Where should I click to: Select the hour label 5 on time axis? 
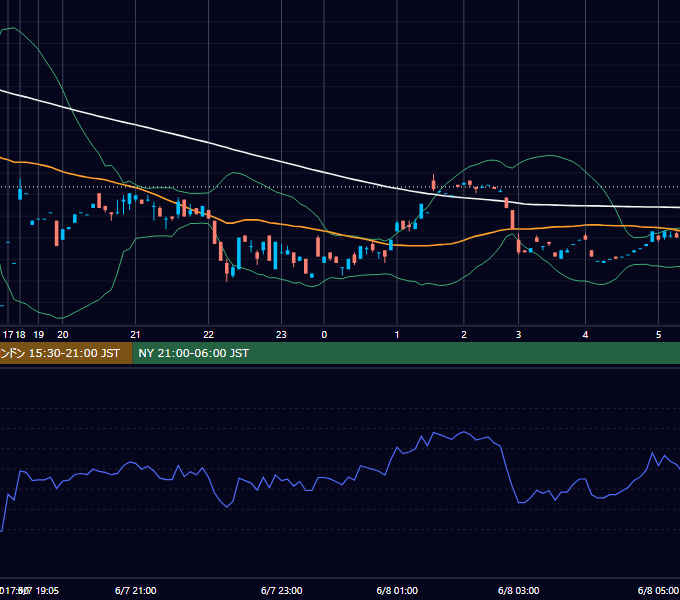[658, 335]
